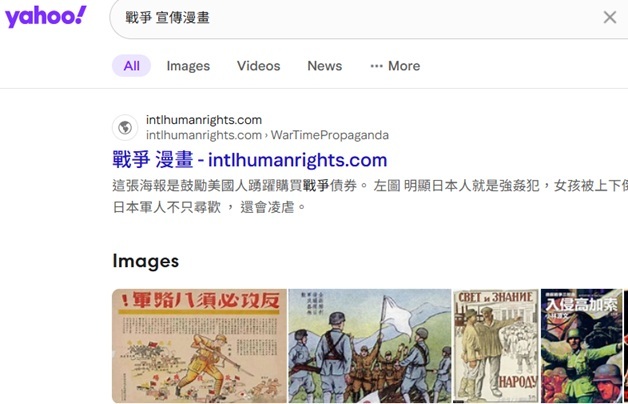Open the More search options dropdown

pos(395,66)
